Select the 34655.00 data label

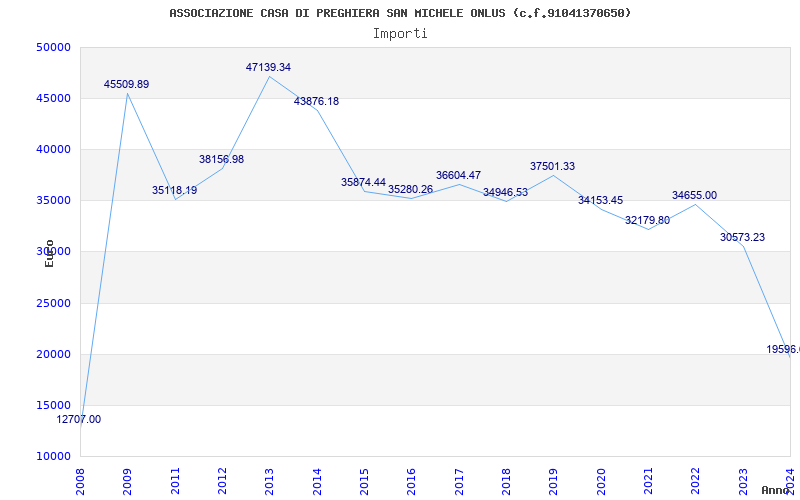(694, 195)
